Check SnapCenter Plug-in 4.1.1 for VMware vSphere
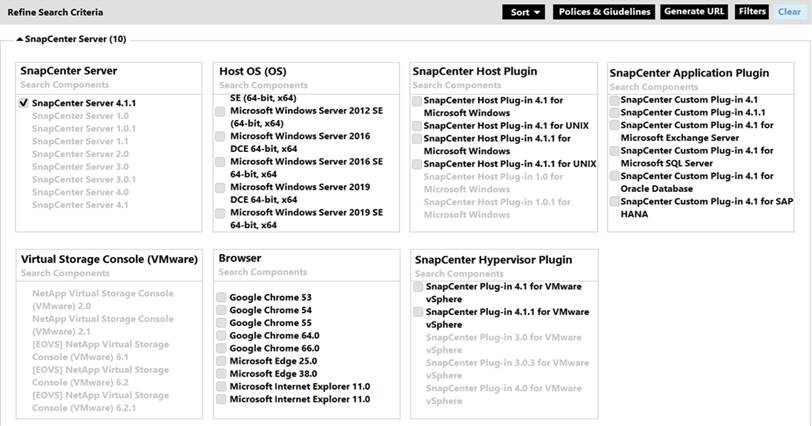The image size is (812, 426). (x=417, y=312)
